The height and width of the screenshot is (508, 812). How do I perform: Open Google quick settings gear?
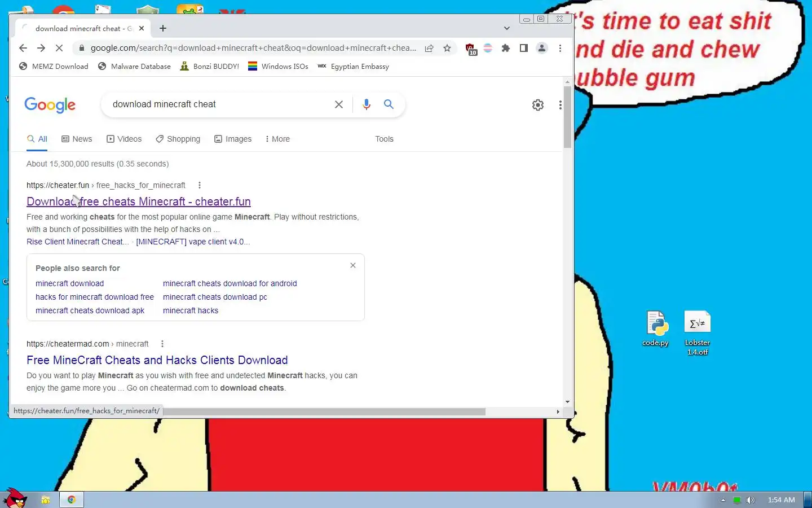[538, 105]
